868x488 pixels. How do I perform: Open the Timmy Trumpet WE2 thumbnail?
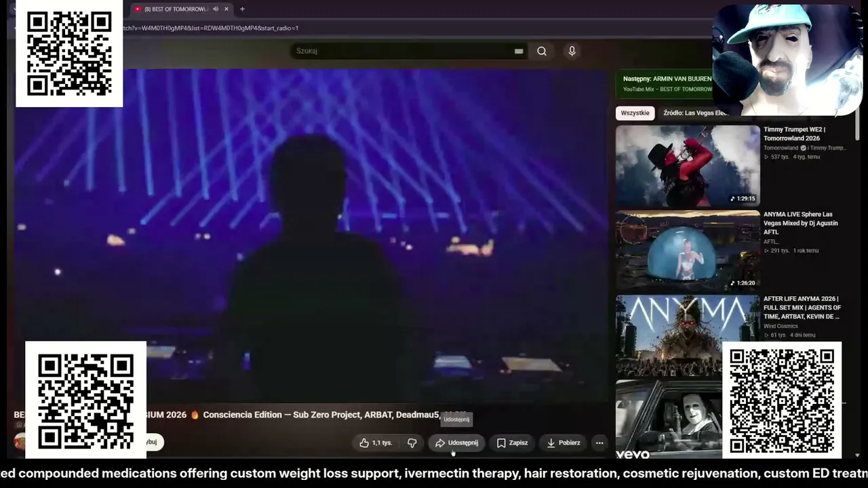688,165
